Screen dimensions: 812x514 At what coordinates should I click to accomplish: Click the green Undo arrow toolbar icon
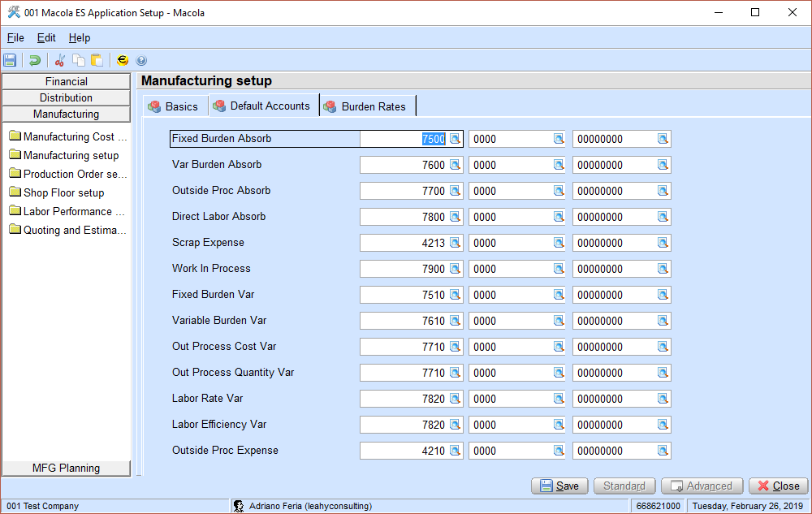click(35, 60)
